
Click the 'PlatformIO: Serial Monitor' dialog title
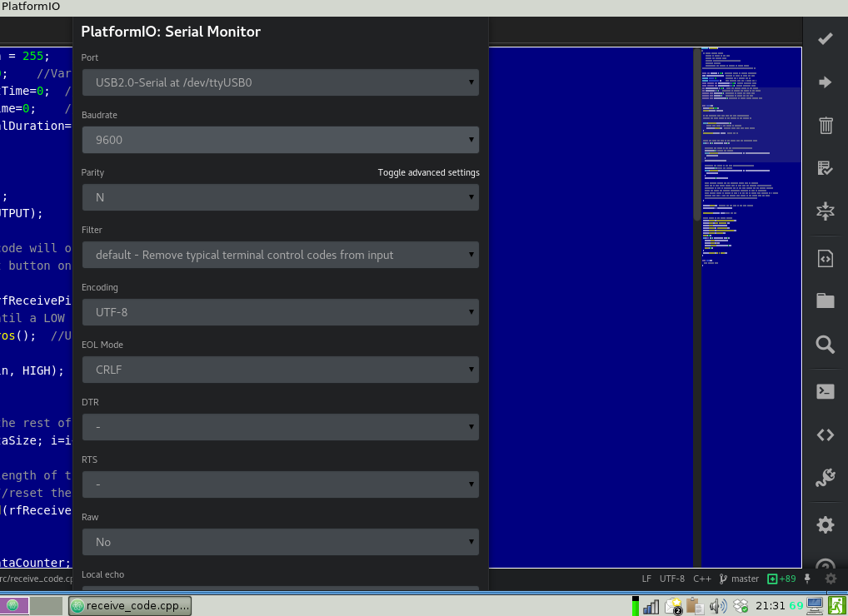click(x=171, y=32)
